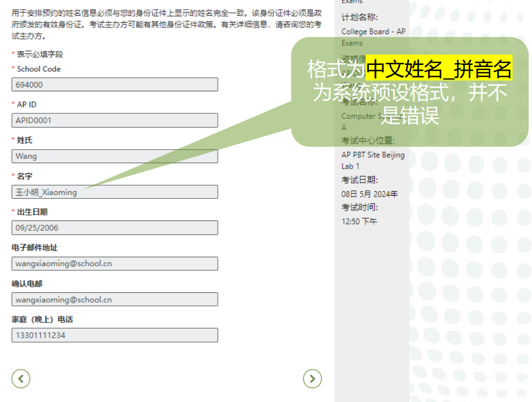The width and height of the screenshot is (532, 402).
Task: Click the 考试中心位置 label in sidebar
Action: click(368, 141)
